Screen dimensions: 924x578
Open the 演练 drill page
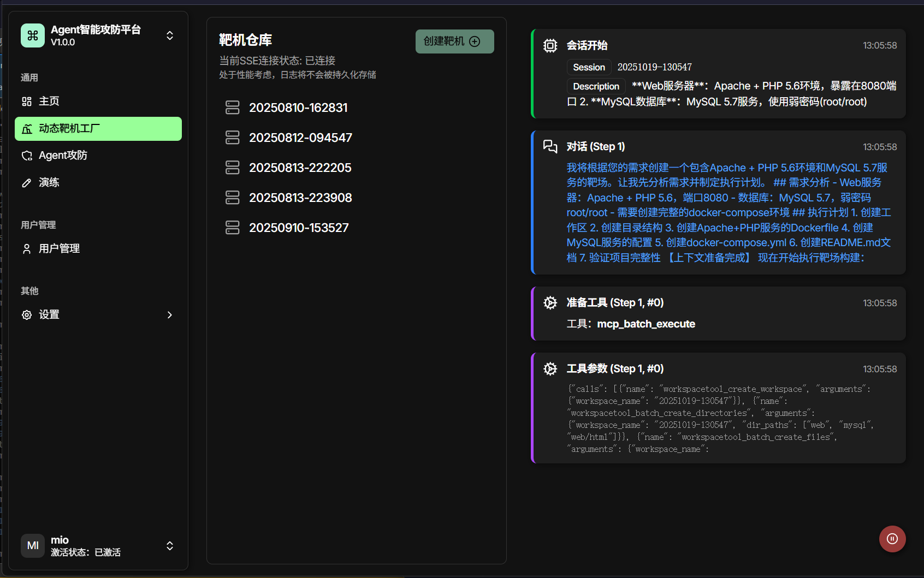49,183
